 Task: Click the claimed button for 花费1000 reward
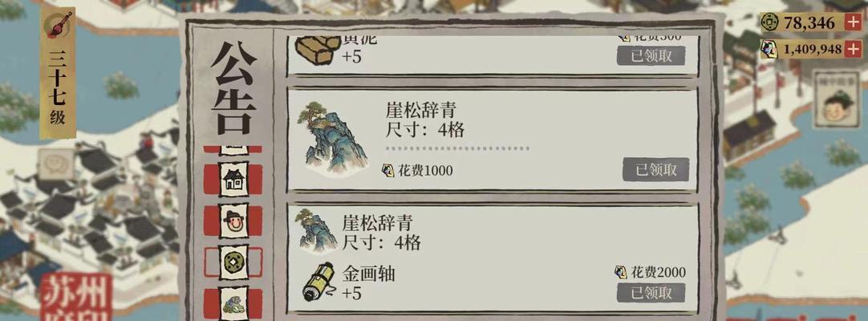point(655,169)
